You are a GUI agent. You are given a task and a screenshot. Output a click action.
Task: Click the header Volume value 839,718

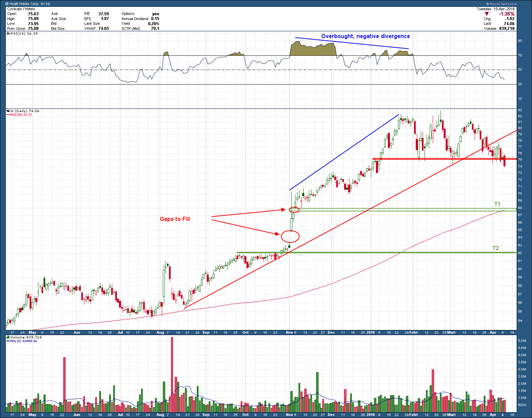(507, 29)
